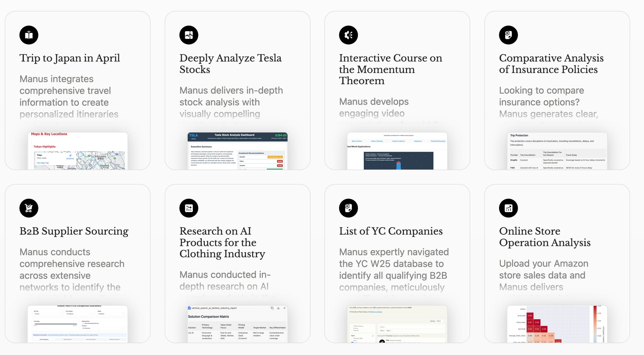Click the stock chart icon above Tesla Stocks
This screenshot has width=644, height=355.
click(x=189, y=35)
